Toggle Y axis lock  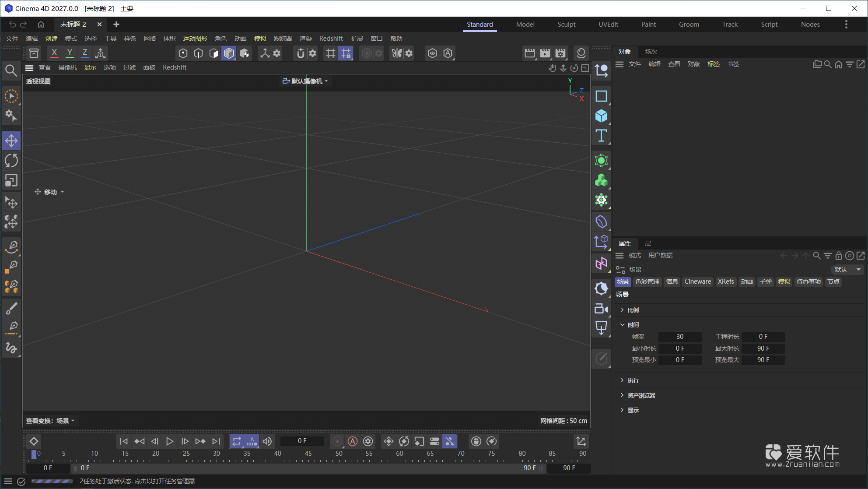pos(70,53)
